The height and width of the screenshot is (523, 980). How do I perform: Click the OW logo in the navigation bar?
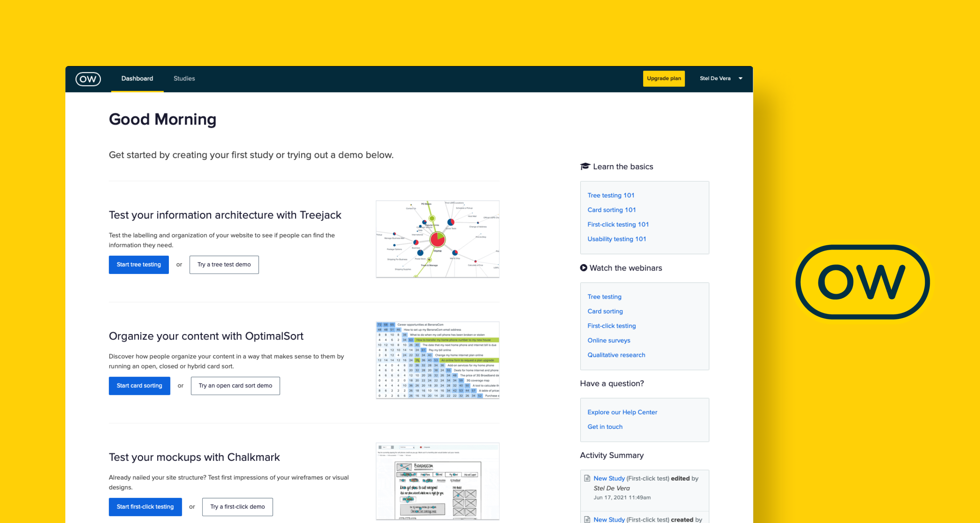click(88, 78)
